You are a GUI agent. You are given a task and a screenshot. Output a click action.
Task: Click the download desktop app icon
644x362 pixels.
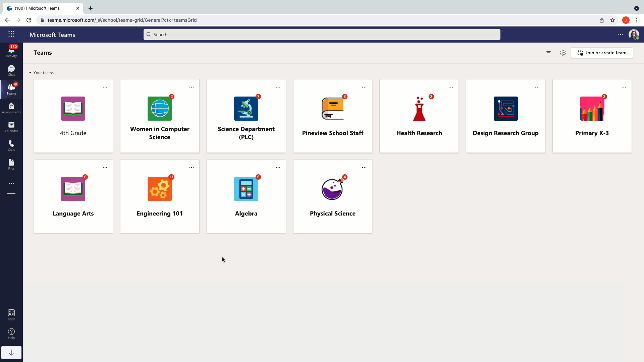[11, 353]
